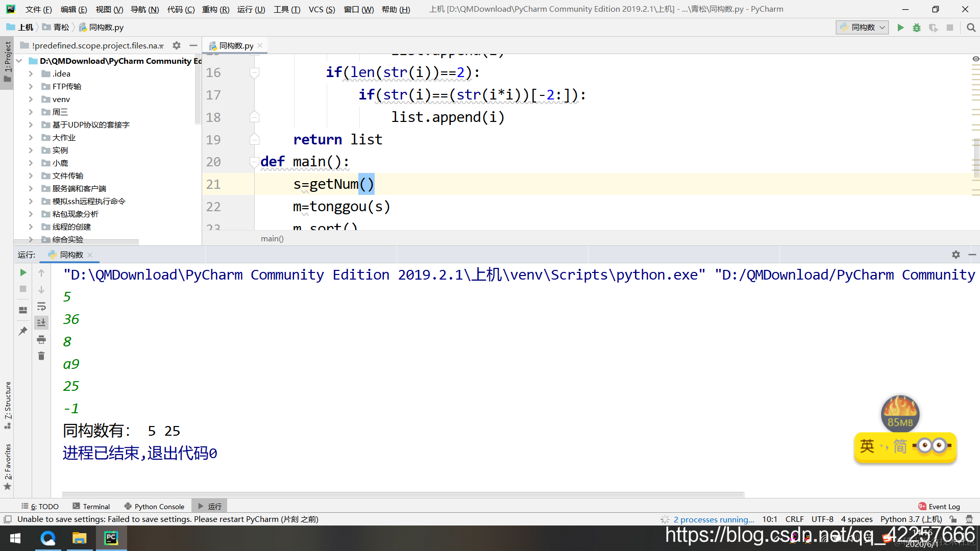Toggle soft-wrap in run console
The image size is (980, 551).
[x=41, y=307]
